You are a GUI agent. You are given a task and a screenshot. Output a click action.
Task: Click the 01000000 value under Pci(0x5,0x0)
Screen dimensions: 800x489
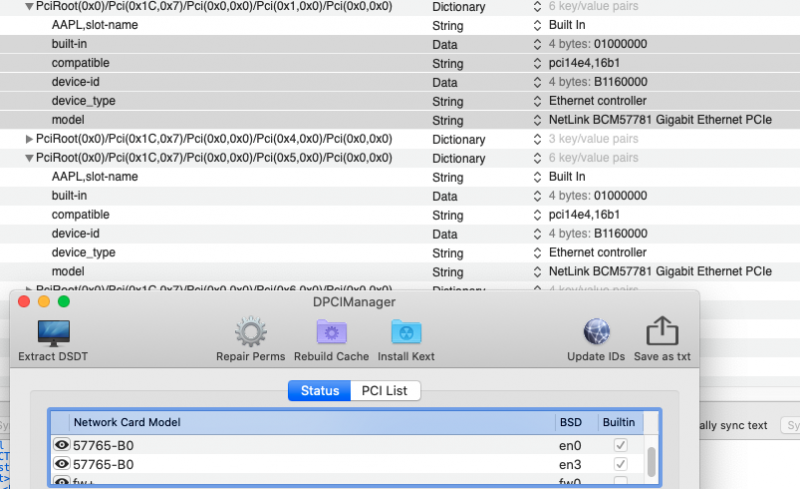620,195
